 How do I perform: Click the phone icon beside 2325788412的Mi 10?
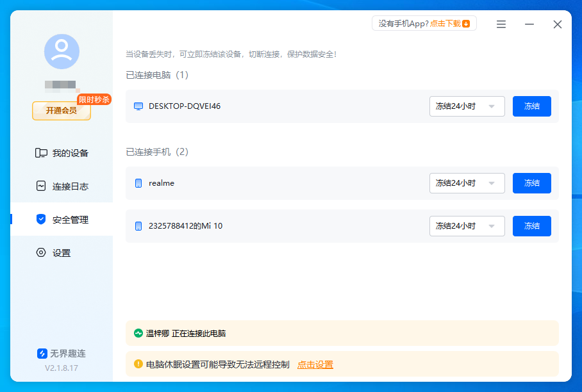[x=138, y=225]
